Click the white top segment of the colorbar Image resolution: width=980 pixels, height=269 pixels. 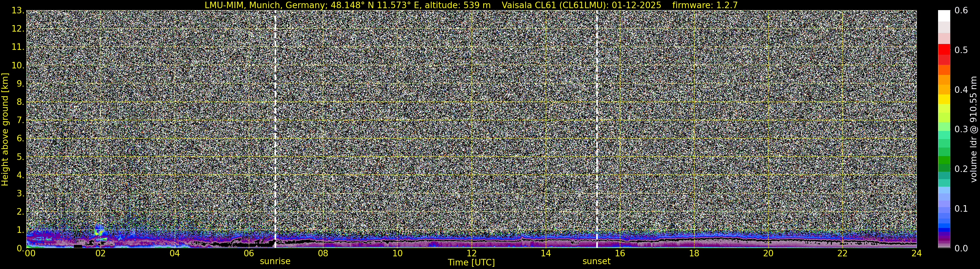(944, 16)
